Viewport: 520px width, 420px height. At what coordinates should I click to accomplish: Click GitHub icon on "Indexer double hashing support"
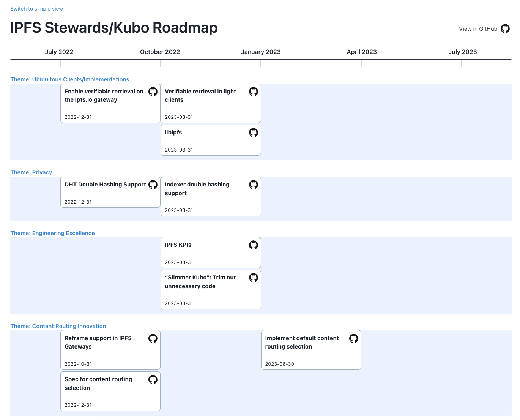(x=254, y=185)
